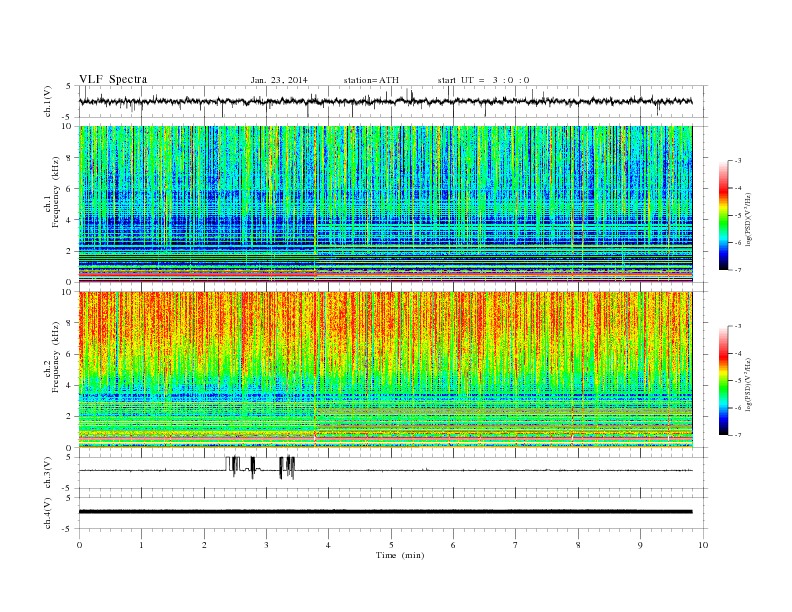This screenshot has width=792, height=612.
Task: Click the "6" kHz tick on ch.1 frequency axis
Action: click(x=70, y=188)
